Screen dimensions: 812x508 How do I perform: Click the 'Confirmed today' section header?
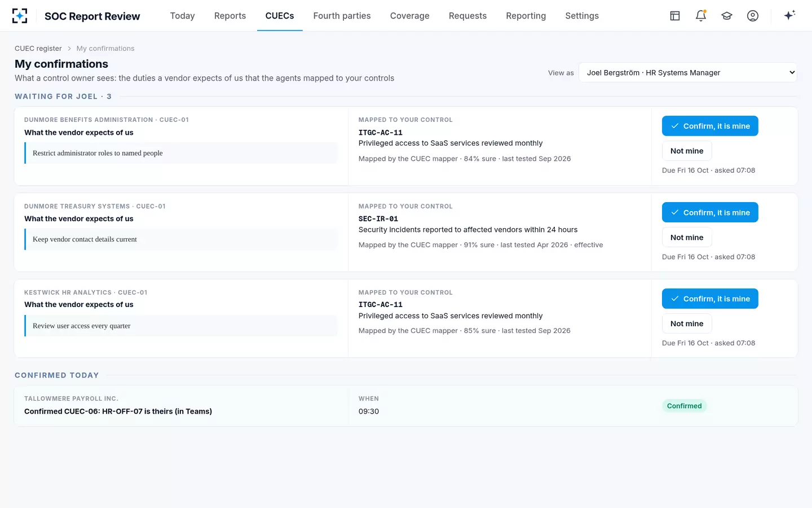pos(57,375)
